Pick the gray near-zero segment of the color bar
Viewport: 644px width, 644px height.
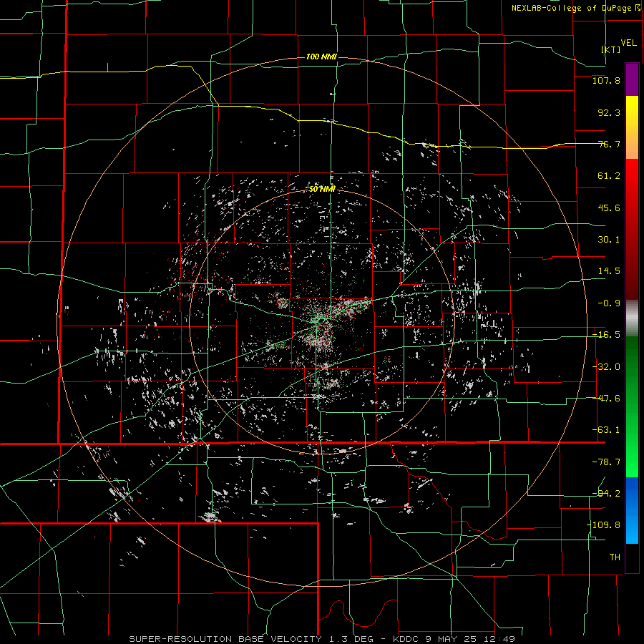(632, 318)
